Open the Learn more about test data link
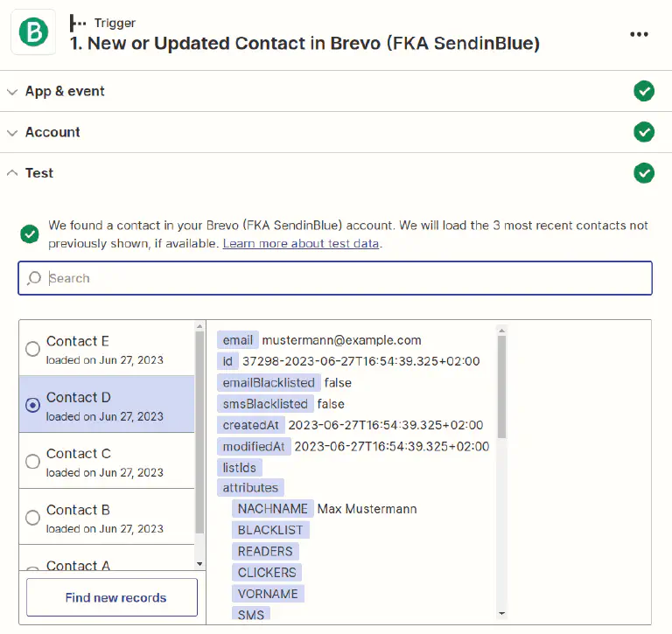672x634 pixels. coord(301,243)
